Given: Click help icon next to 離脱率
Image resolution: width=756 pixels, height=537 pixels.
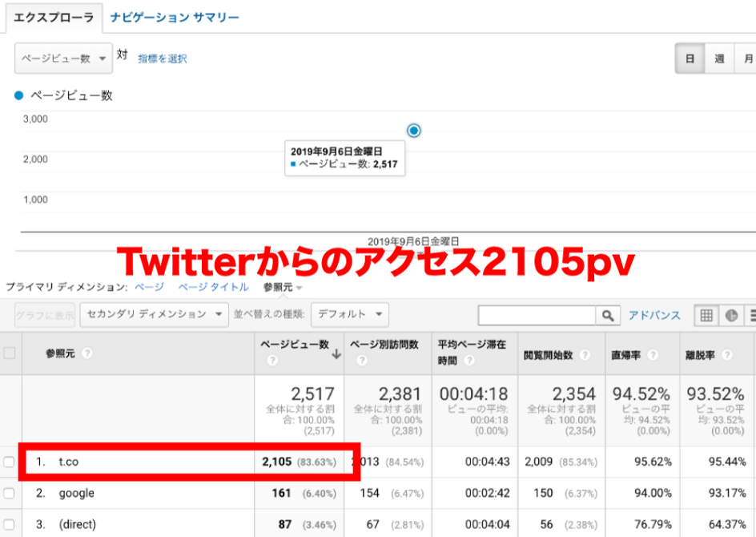Looking at the screenshot, I should click(x=727, y=355).
